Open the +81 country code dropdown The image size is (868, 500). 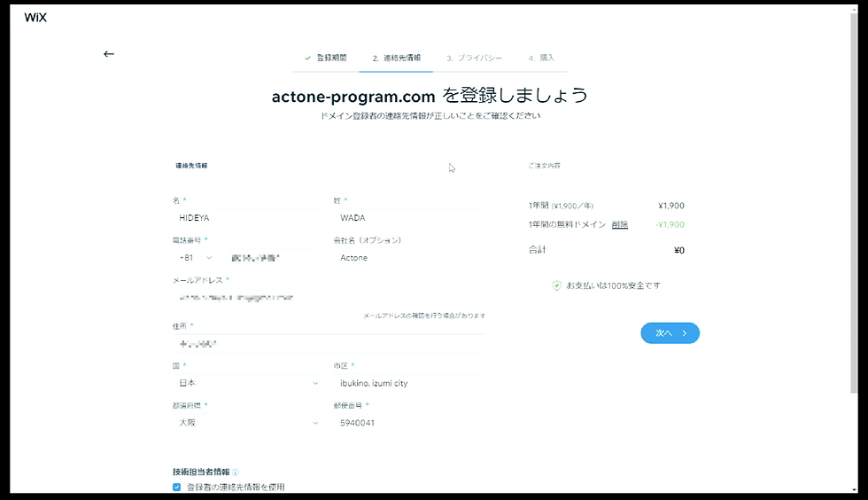[196, 258]
